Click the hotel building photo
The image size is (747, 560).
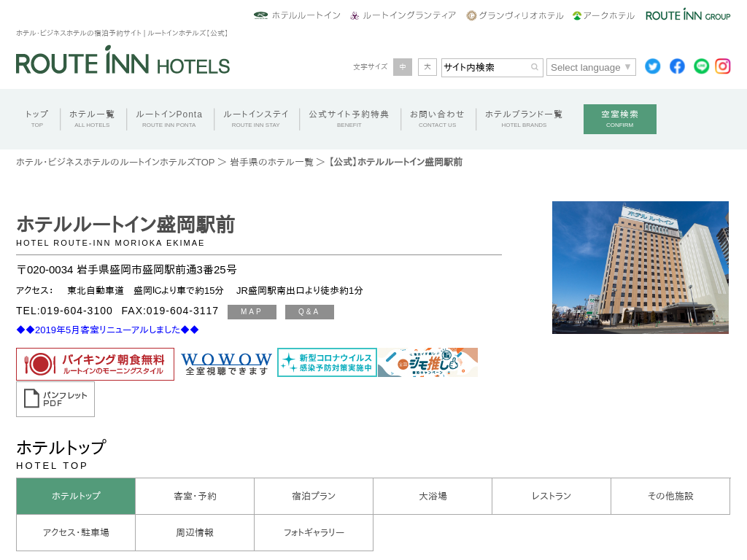pos(640,268)
